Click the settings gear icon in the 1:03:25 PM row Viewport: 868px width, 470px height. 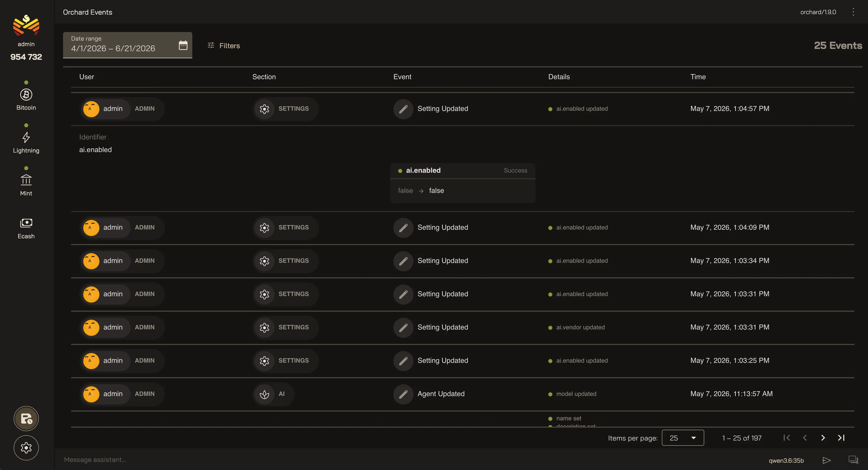point(264,361)
